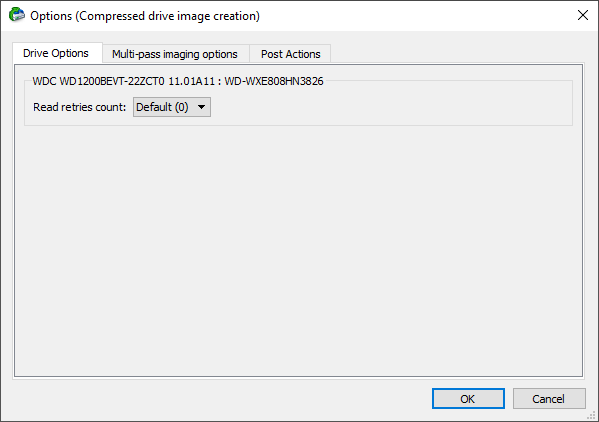Accept the drive options using OK

pos(468,399)
